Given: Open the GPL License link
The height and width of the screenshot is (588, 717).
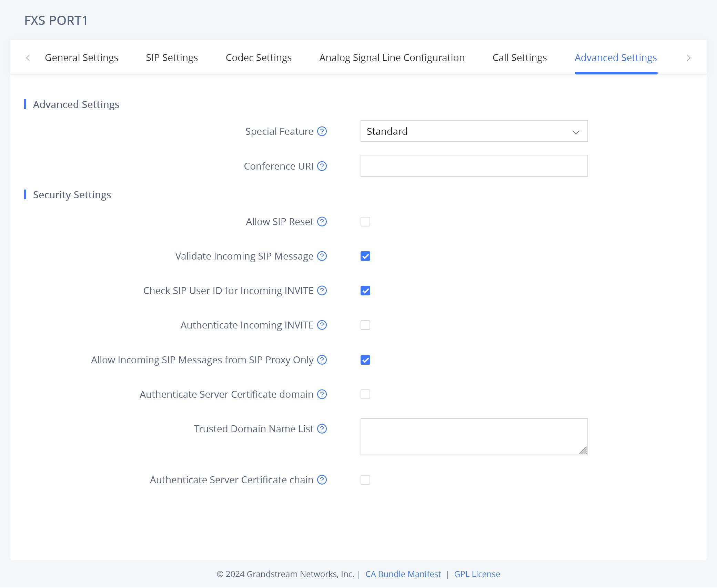Looking at the screenshot, I should click(x=477, y=574).
